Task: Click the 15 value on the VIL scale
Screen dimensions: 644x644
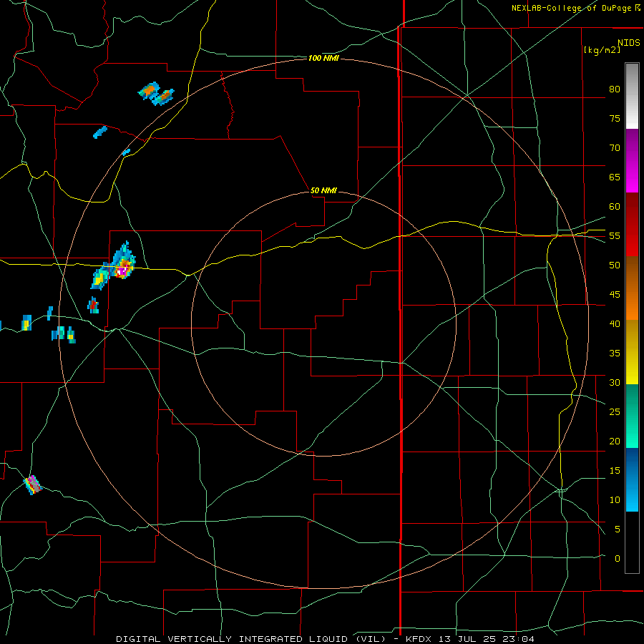Action: tap(615, 471)
